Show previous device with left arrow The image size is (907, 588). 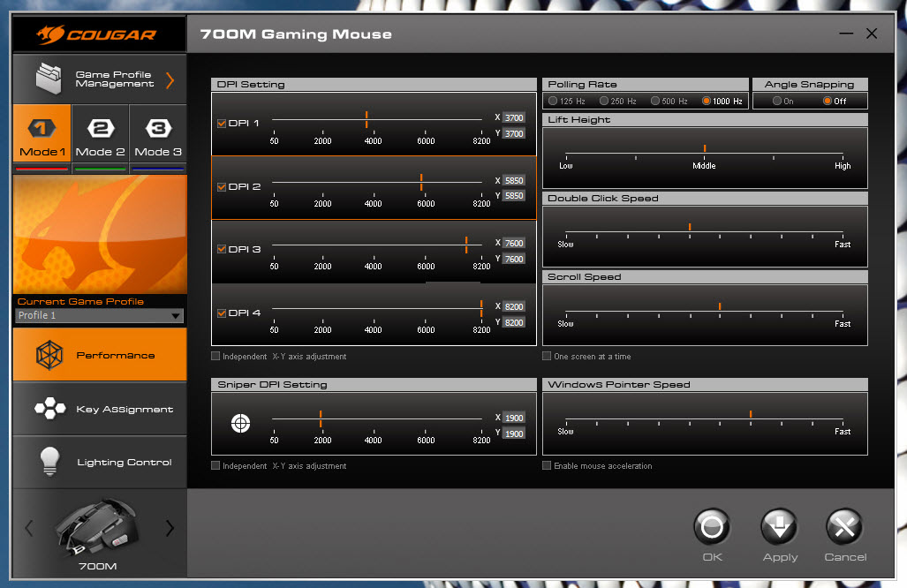point(29,527)
